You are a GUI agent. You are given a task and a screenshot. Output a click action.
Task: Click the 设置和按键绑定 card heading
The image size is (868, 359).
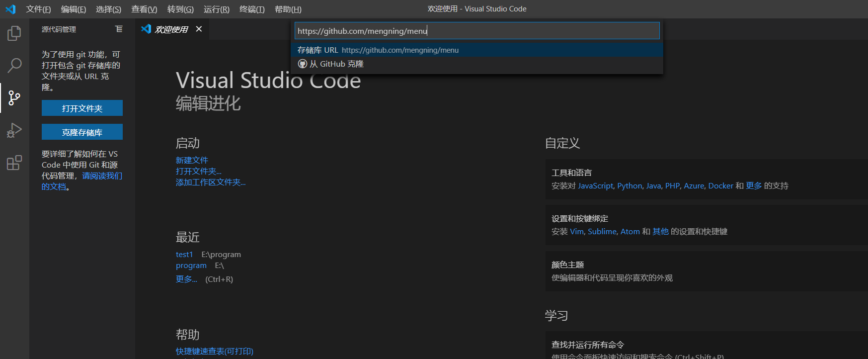click(x=580, y=218)
